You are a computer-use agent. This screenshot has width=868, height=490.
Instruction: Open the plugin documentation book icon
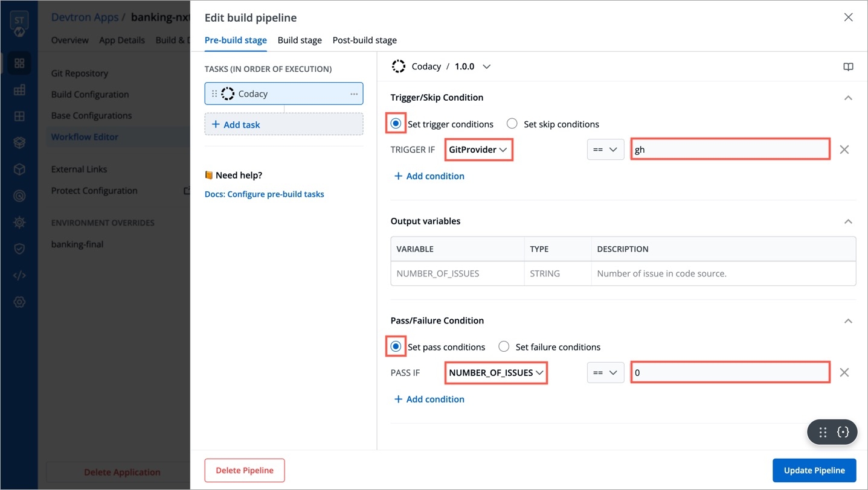[x=848, y=67]
